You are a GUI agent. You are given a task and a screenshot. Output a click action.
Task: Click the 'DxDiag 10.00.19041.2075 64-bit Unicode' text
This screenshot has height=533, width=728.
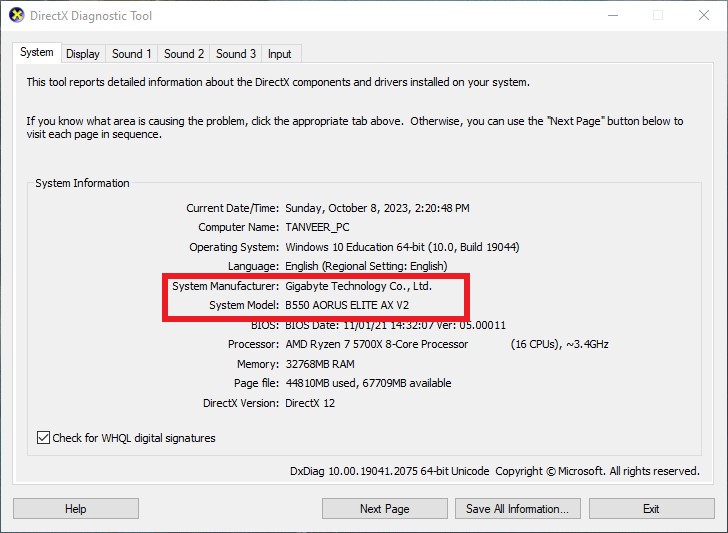coord(390,471)
